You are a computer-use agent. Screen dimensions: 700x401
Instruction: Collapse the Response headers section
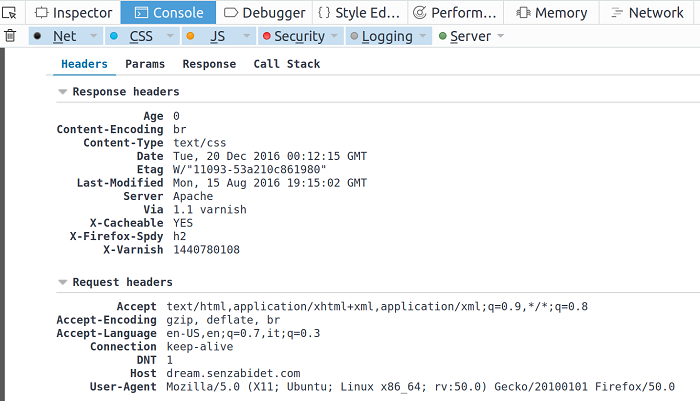pos(63,92)
